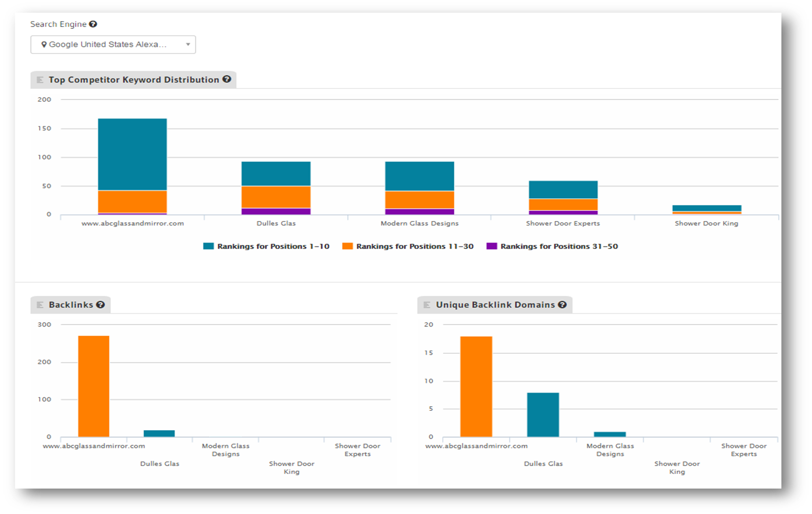Click the Dulles Glas label under Backlinks chart
This screenshot has height=514, width=812.
pyautogui.click(x=160, y=464)
